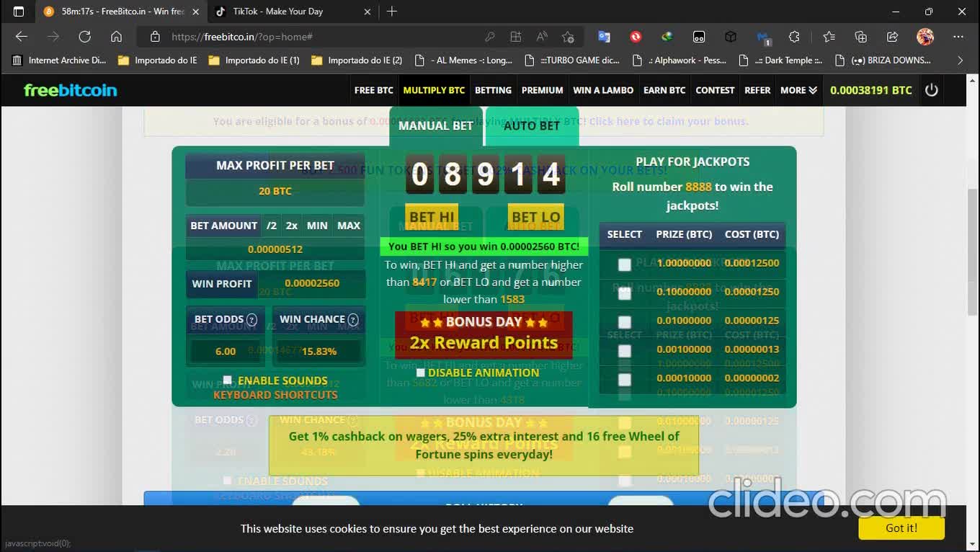This screenshot has height=552, width=980.
Task: Click the BET HI button
Action: (x=432, y=217)
